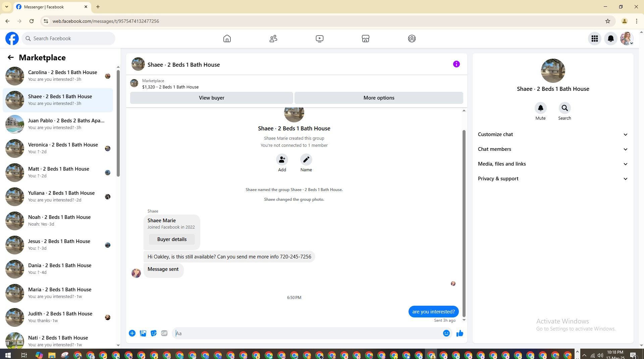Go to the Home feed icon

pos(227,39)
